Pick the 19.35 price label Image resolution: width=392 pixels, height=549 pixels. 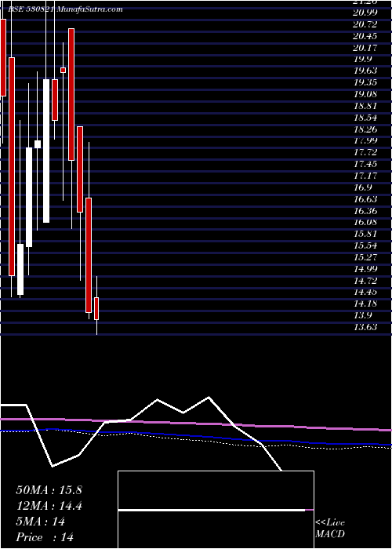365,82
